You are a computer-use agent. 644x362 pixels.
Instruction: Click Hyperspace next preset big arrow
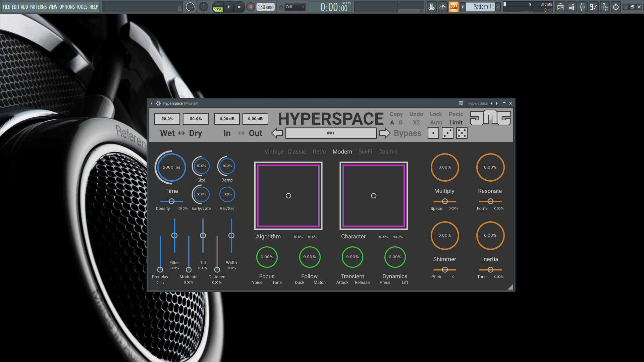point(385,133)
